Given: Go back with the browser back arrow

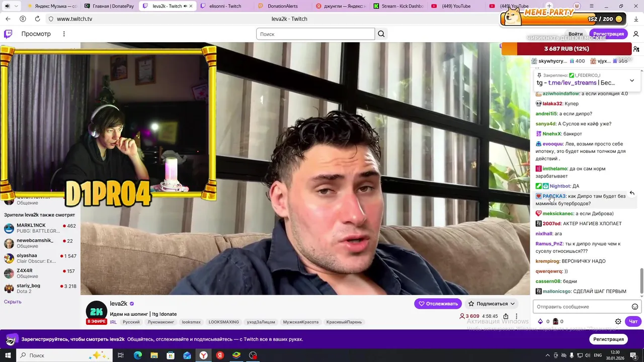Looking at the screenshot, I should [8, 19].
